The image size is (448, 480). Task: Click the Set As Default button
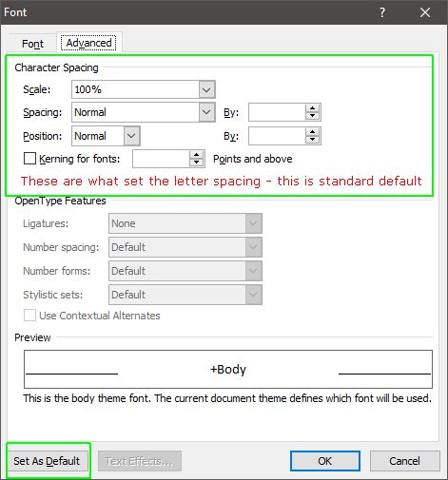point(47,461)
